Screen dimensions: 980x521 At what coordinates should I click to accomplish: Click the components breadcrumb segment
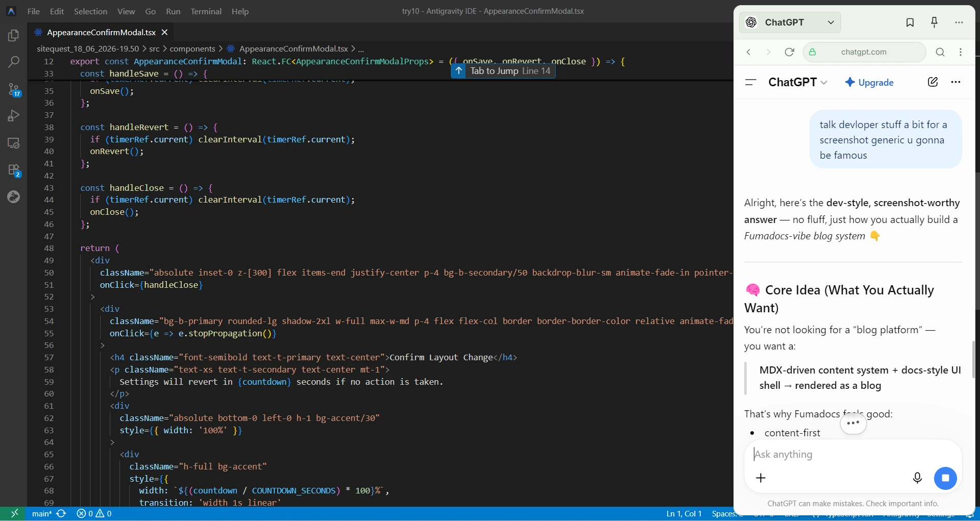click(192, 49)
